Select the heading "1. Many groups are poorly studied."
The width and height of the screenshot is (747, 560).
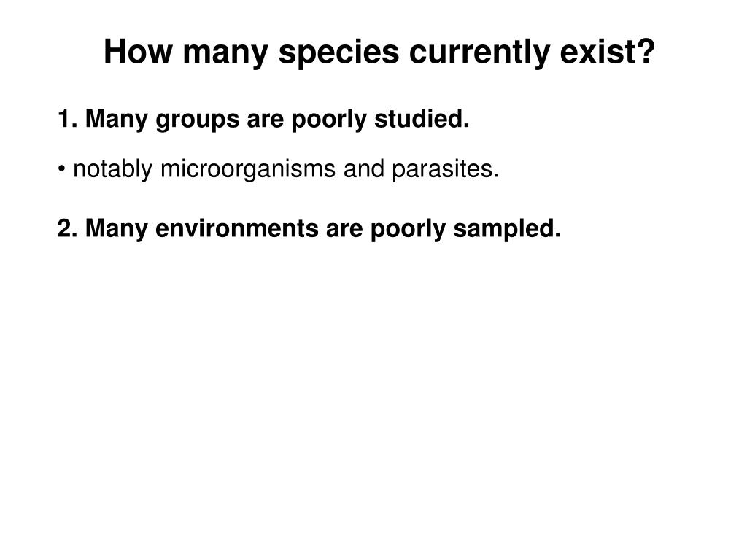(x=263, y=119)
